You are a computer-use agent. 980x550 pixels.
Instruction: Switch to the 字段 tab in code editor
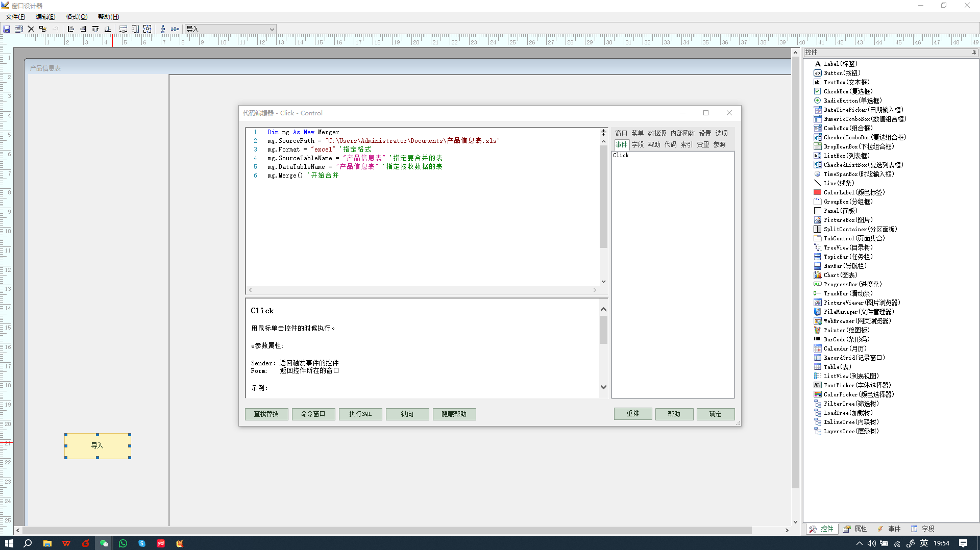[x=638, y=144]
